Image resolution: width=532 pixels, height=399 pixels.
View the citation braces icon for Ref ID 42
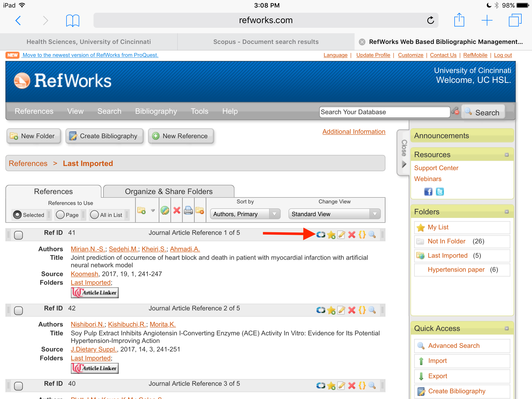pyautogui.click(x=362, y=310)
